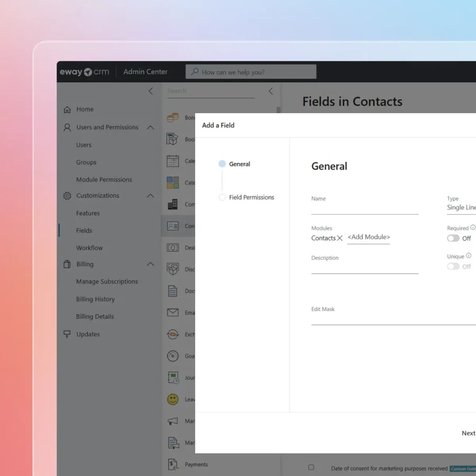Click the eWay CRM logo
The image size is (476, 476).
(x=85, y=72)
